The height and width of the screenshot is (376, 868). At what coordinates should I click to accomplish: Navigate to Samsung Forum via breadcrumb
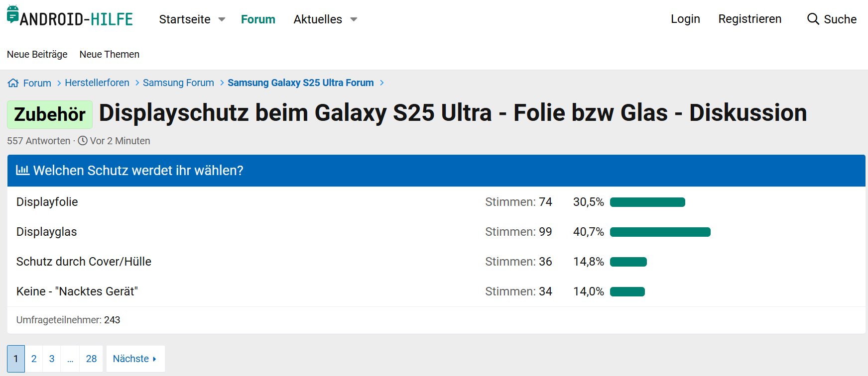tap(178, 83)
